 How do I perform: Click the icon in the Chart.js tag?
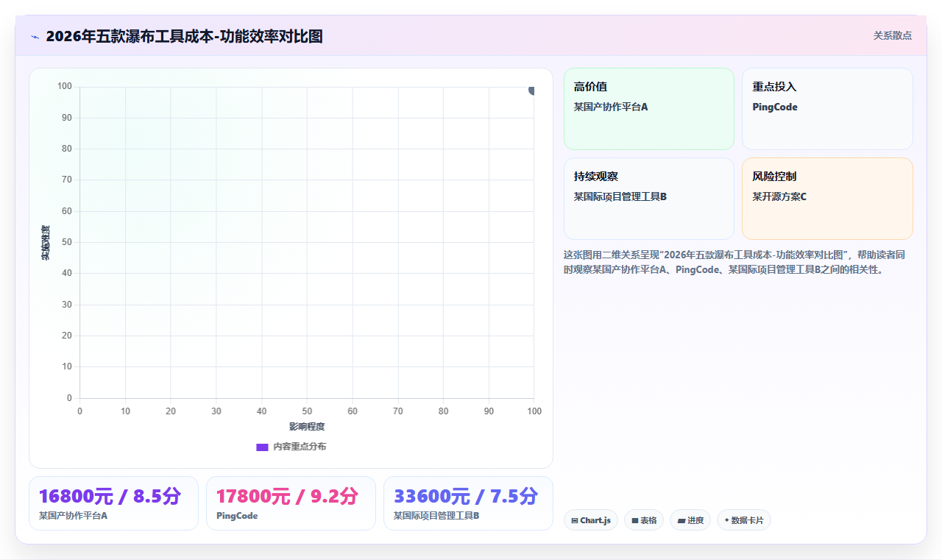click(x=575, y=521)
